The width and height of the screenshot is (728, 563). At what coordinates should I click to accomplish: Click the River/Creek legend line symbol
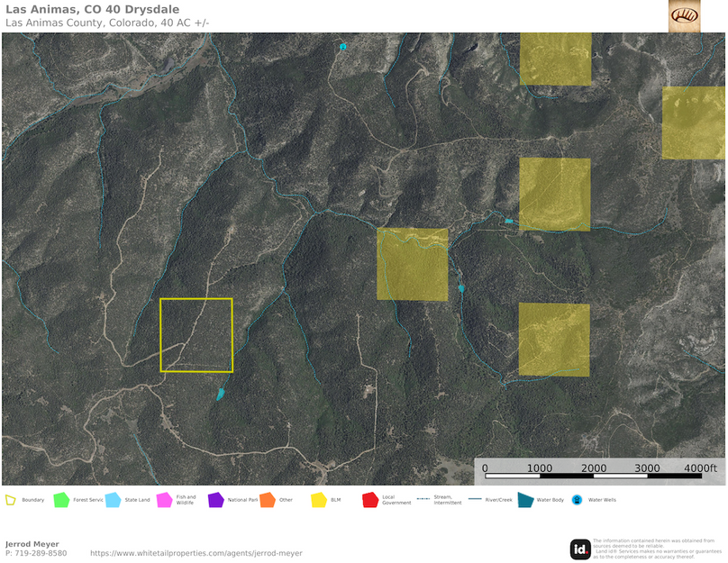click(474, 500)
